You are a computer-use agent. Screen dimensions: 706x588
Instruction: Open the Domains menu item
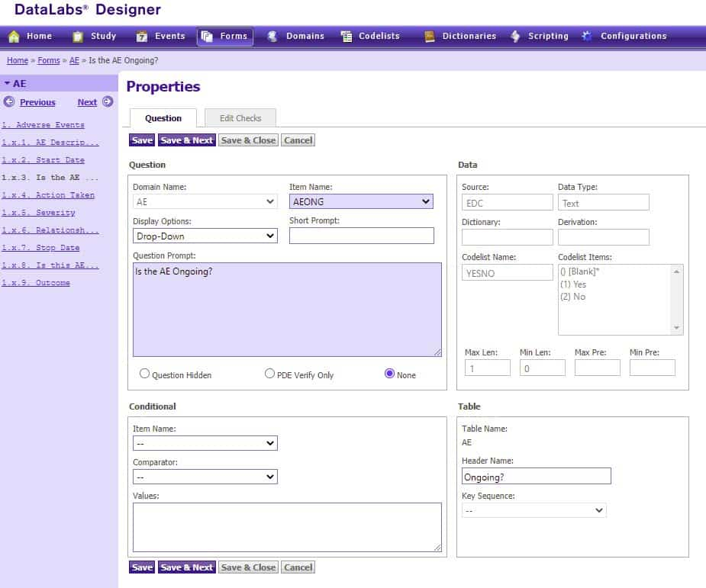click(x=305, y=36)
